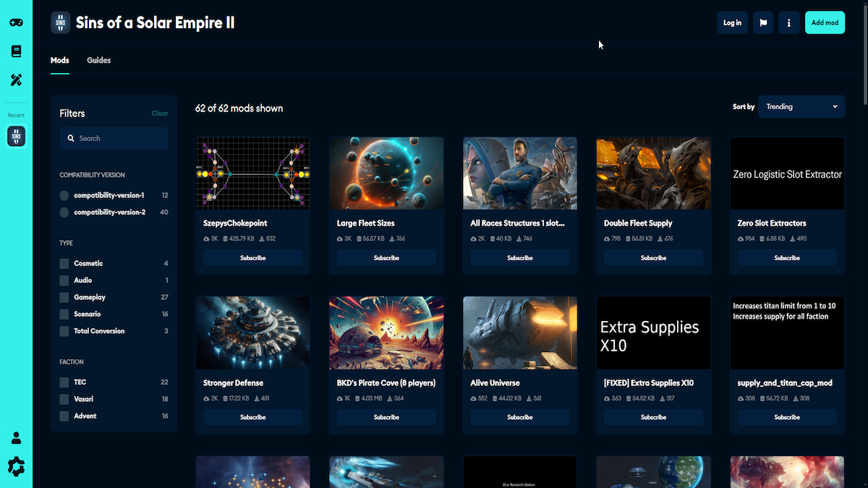Click the settings gear icon at bottom left
The width and height of the screenshot is (868, 488).
tap(16, 466)
